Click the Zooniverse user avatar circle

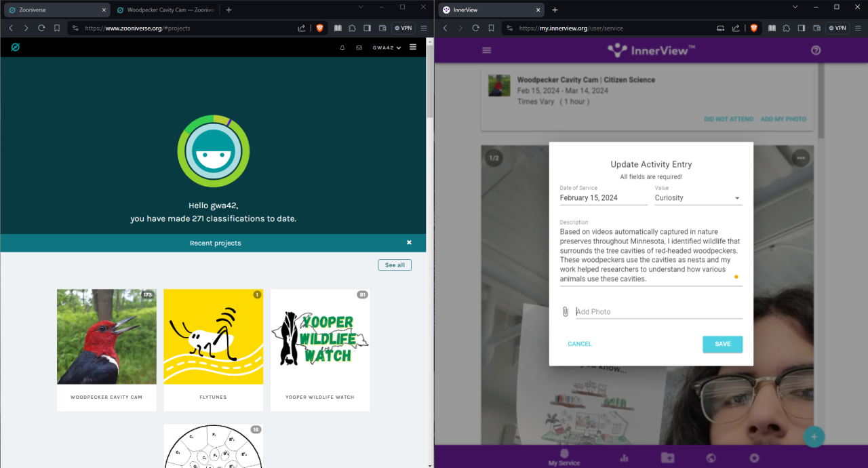click(x=214, y=151)
